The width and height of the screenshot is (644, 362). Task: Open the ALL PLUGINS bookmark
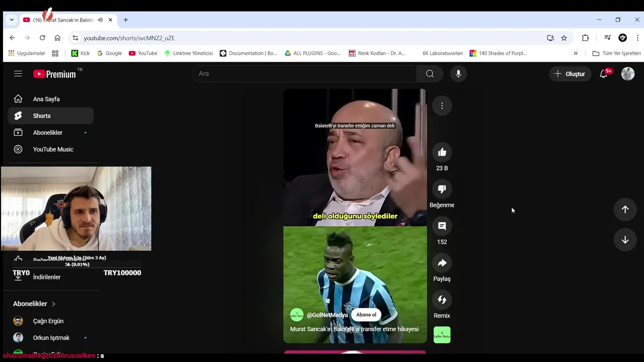312,53
